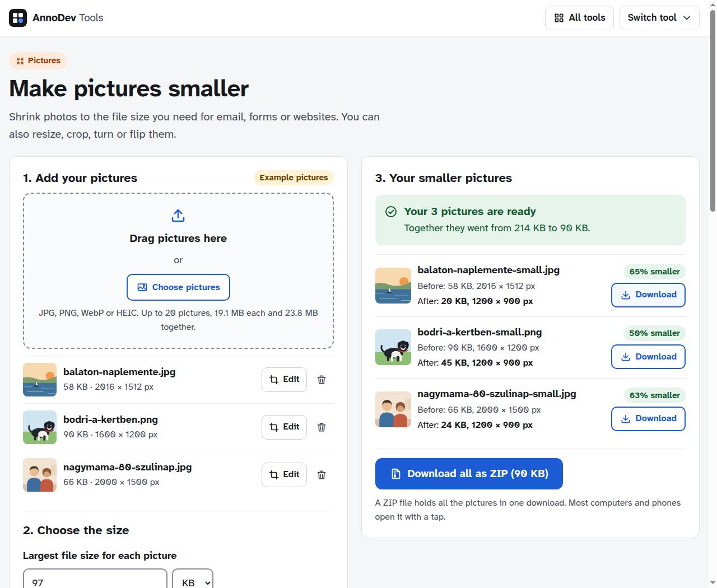This screenshot has width=717, height=588.
Task: Click the 'Make pictures smaller' heading
Action: click(x=129, y=88)
